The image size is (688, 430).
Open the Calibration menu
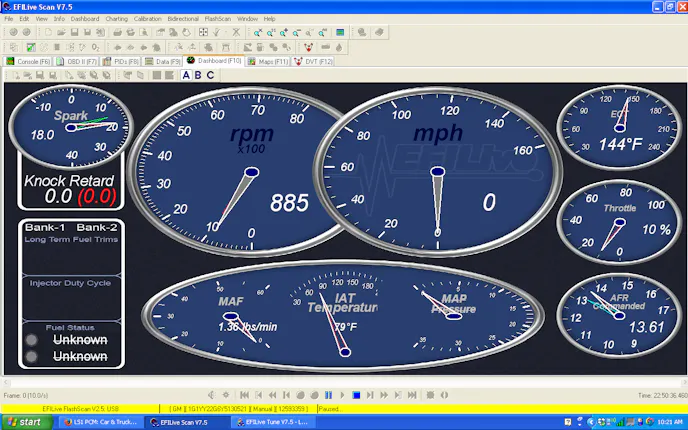tap(147, 19)
